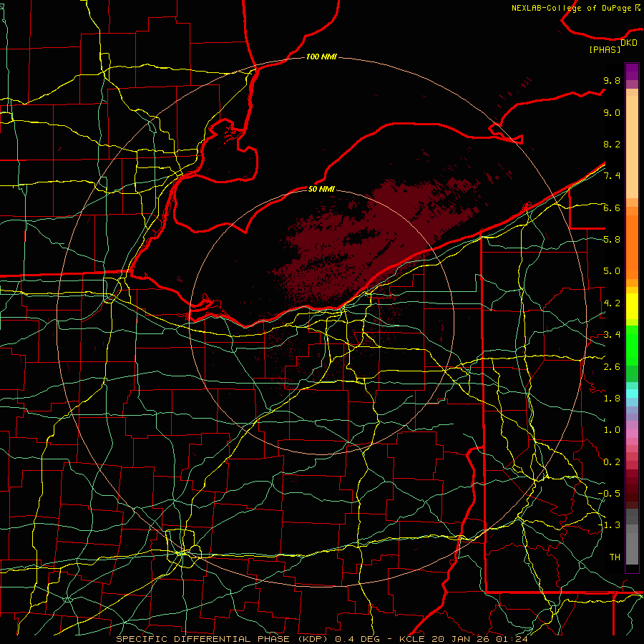
Task: Select the 9.8 value on the color scale
Action: [612, 80]
